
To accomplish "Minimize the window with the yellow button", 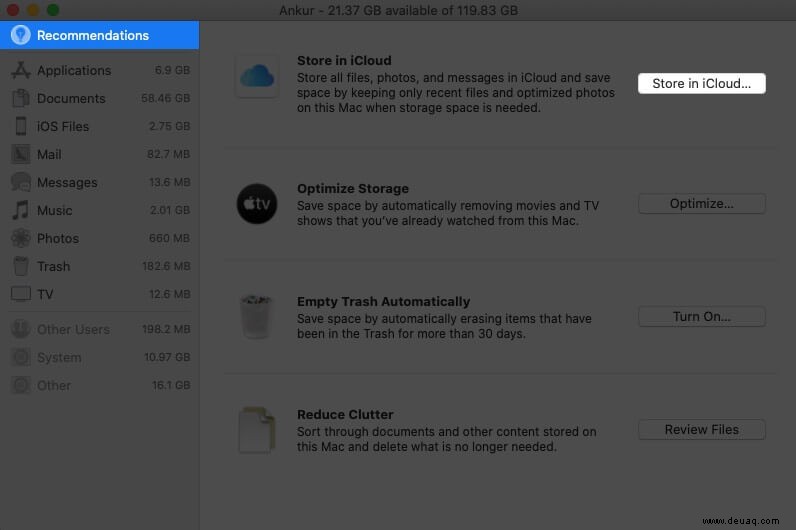I will click(33, 10).
